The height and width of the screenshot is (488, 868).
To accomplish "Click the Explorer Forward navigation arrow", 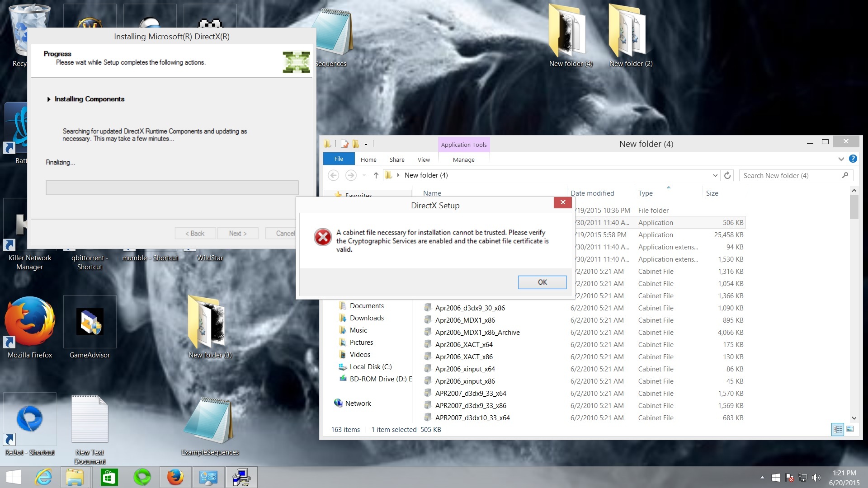I will pyautogui.click(x=350, y=175).
